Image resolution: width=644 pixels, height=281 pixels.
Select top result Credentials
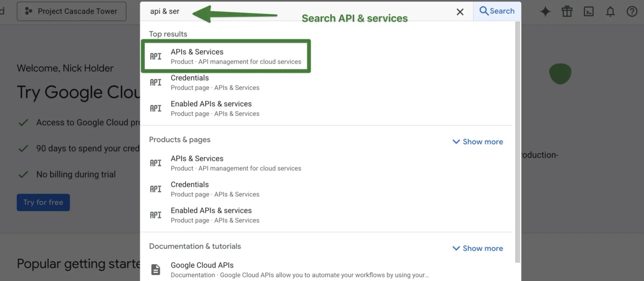tap(326, 83)
